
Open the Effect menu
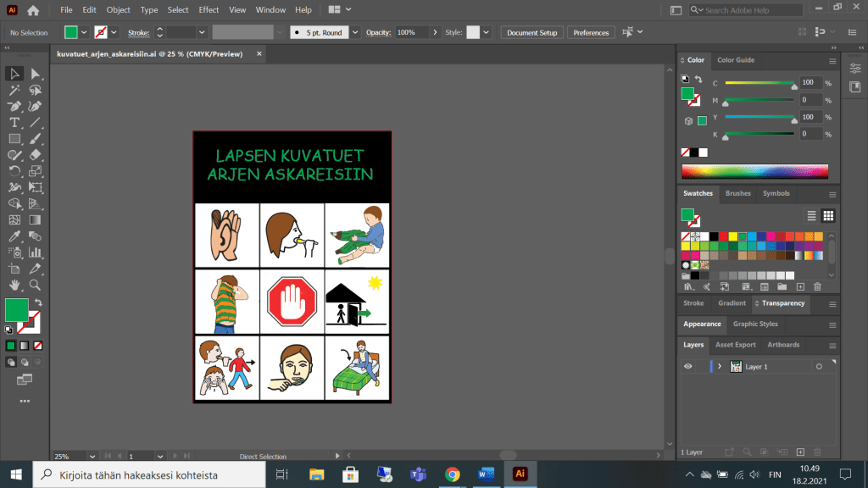209,10
